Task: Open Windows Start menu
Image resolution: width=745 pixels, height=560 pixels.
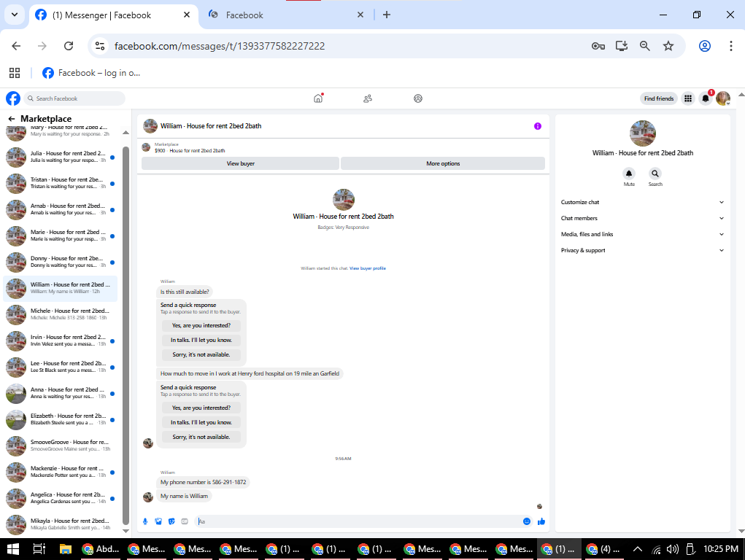Action: tap(13, 549)
